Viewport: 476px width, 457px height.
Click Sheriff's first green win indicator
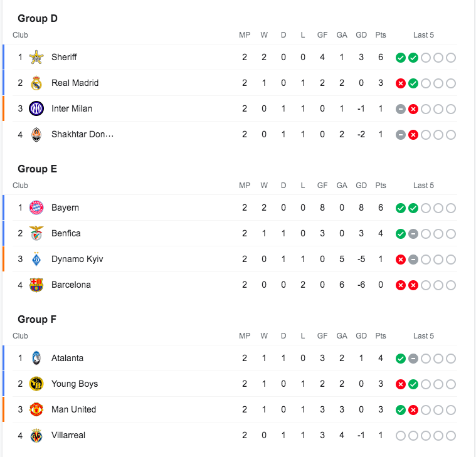point(400,58)
